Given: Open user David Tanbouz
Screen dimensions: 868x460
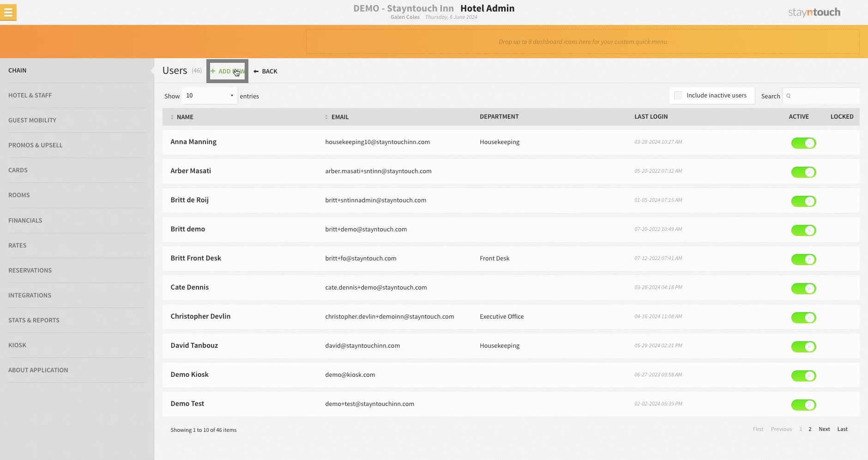Looking at the screenshot, I should pyautogui.click(x=194, y=345).
